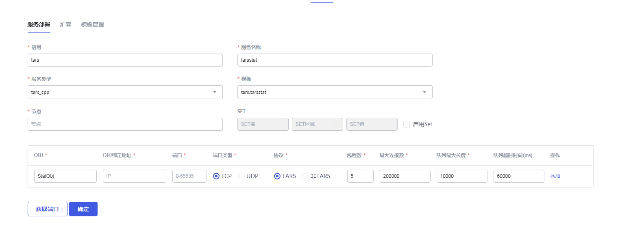Screen dimensions: 644x235
Task: Click the 端口 field with 0-65535 placeholder
Action: coord(189,176)
